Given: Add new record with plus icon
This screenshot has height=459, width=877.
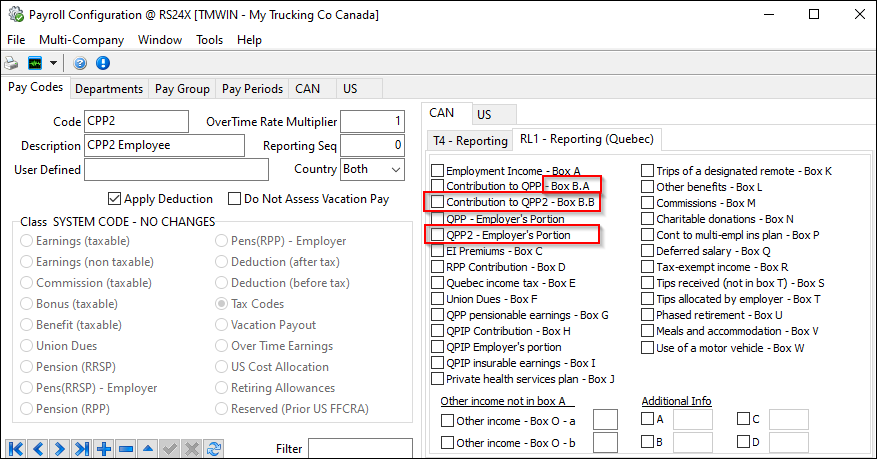Looking at the screenshot, I should (x=104, y=449).
